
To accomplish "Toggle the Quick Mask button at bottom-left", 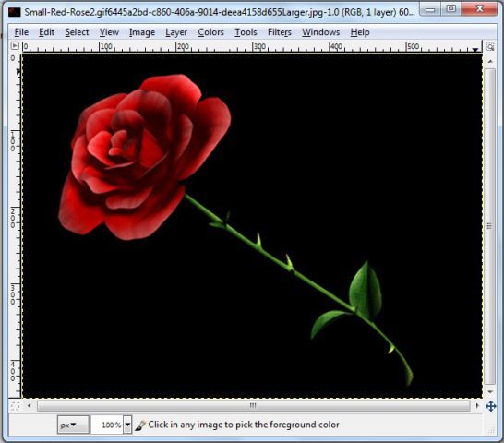I will click(x=15, y=406).
